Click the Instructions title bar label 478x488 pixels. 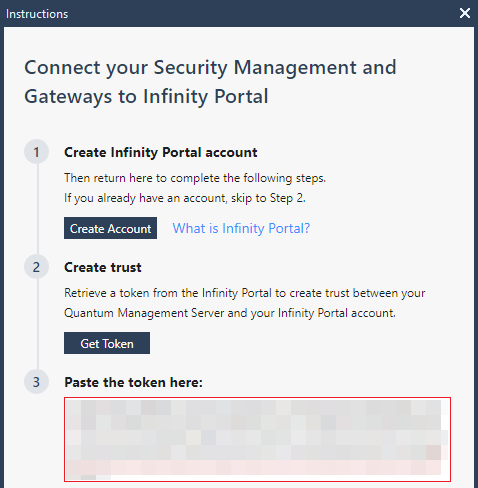point(37,14)
